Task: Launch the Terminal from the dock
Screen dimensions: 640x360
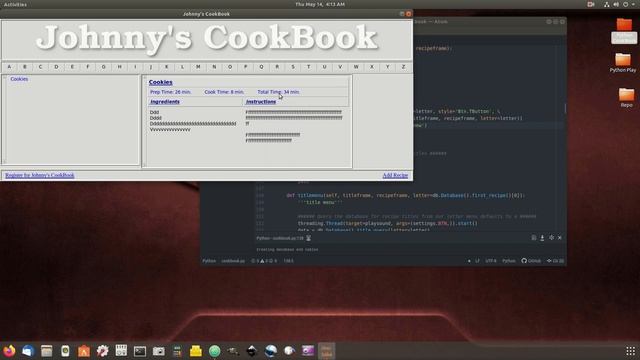Action: 140,351
